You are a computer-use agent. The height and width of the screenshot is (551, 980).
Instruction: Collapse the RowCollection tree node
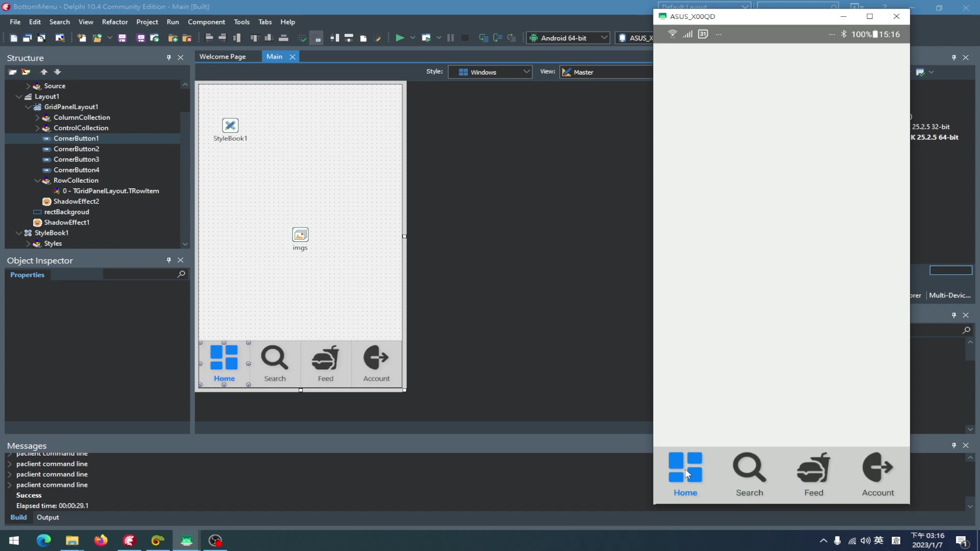(x=38, y=181)
